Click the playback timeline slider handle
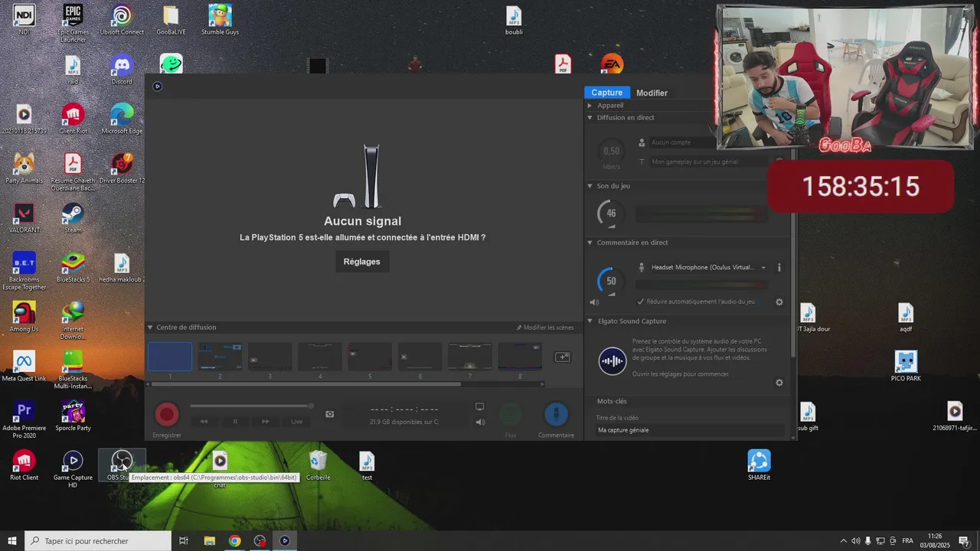The height and width of the screenshot is (551, 980). (311, 406)
